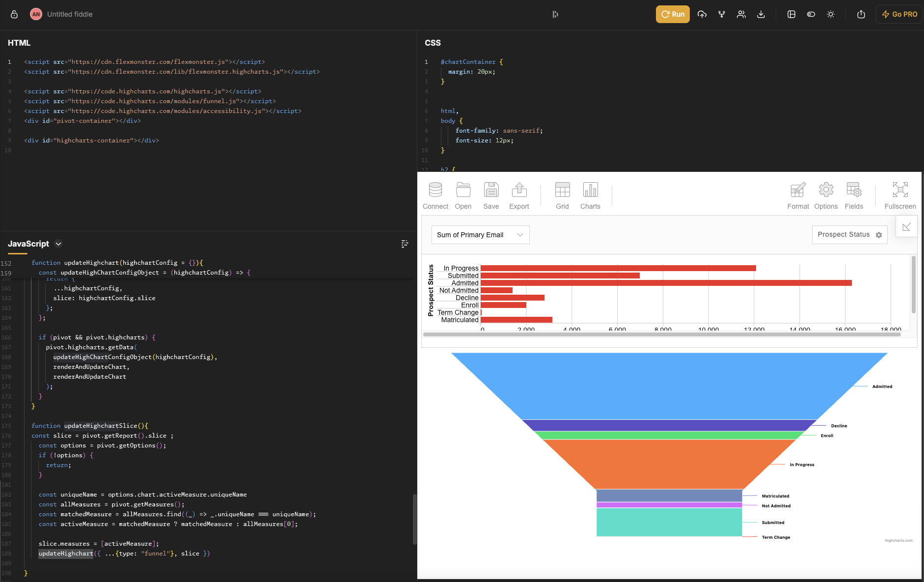Open Format options in pivot toolbar
The width and height of the screenshot is (924, 582).
coord(798,195)
